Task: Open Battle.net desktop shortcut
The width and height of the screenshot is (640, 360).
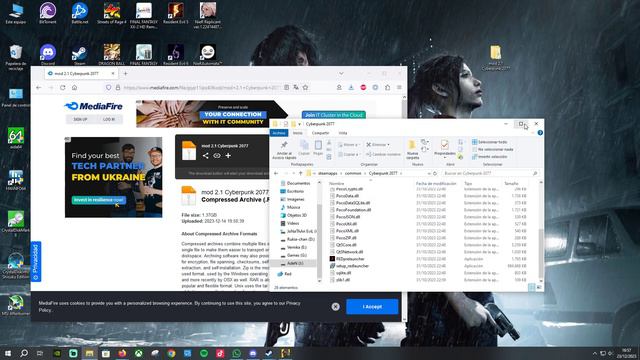Action: (x=80, y=13)
